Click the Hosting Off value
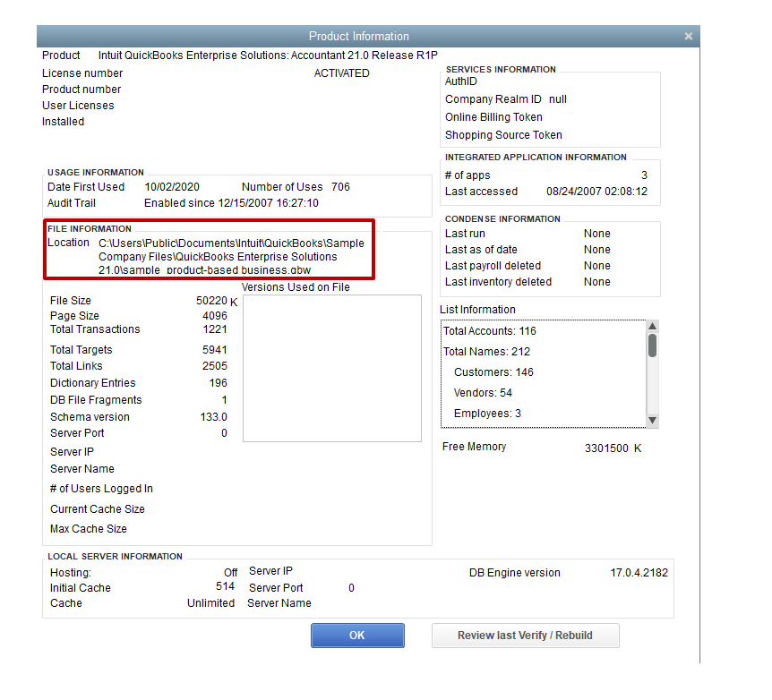Image resolution: width=772 pixels, height=700 pixels. pyautogui.click(x=230, y=573)
